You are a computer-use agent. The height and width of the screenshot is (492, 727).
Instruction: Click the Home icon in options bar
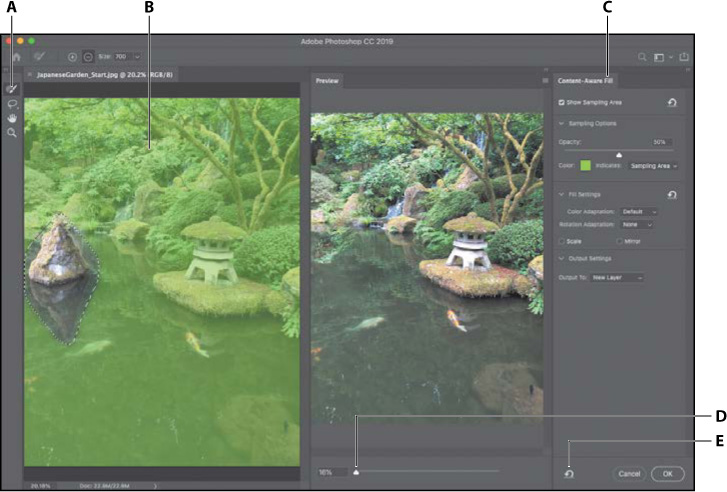(x=16, y=57)
